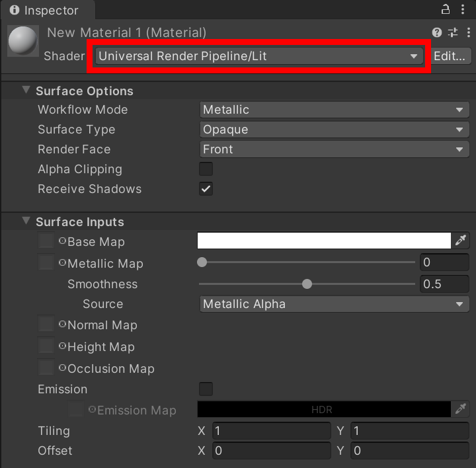Uncheck the Receive Shadows checkbox

tap(206, 189)
